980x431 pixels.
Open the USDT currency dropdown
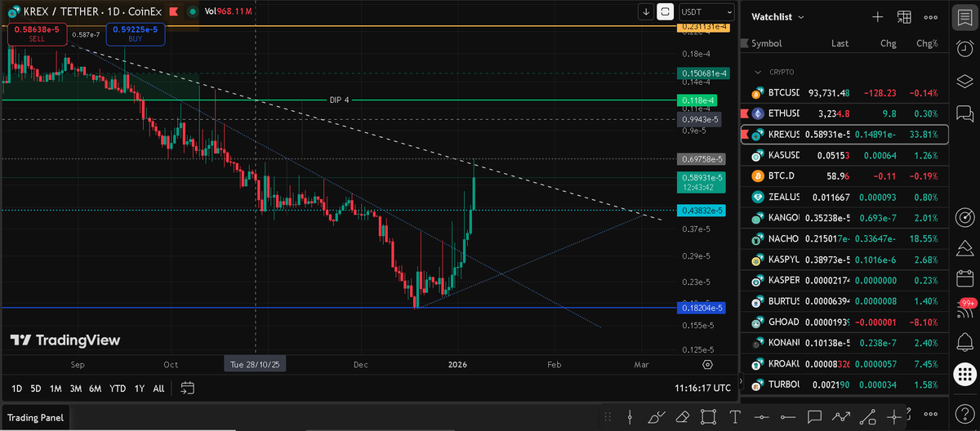coord(706,12)
